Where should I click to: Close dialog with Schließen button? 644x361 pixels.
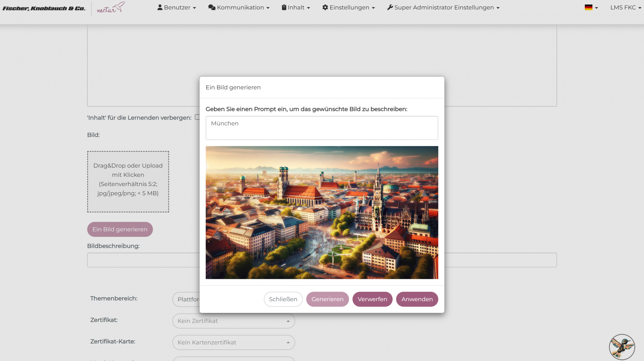[x=283, y=299]
